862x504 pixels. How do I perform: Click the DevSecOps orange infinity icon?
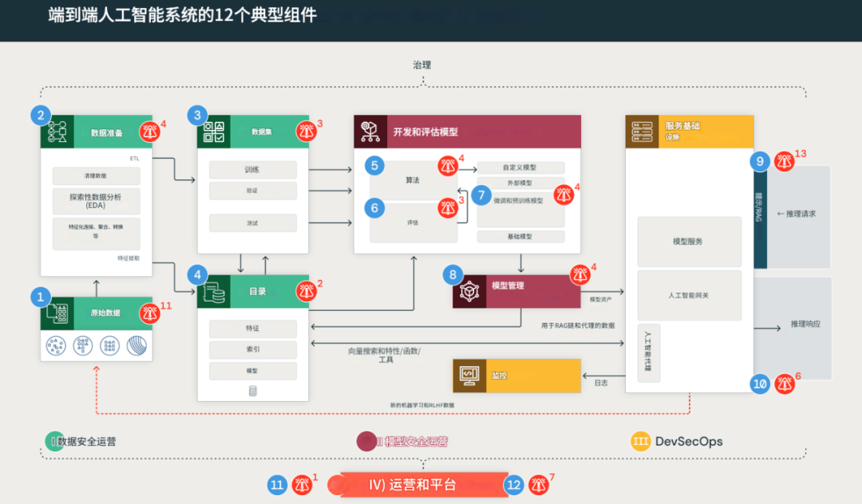coord(642,440)
